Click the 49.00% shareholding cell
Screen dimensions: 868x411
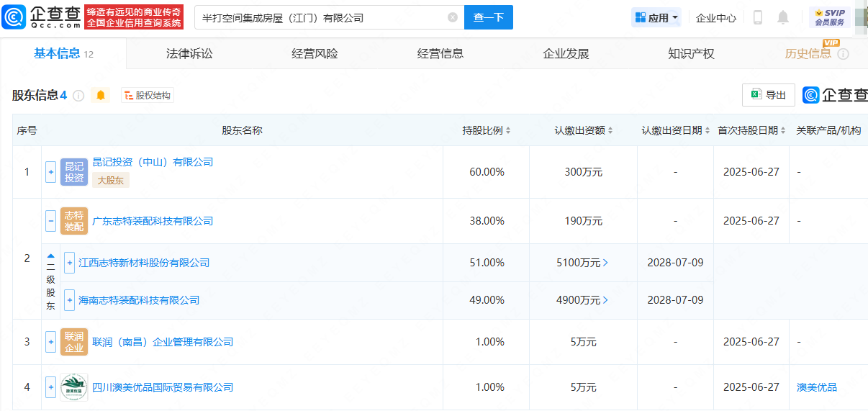click(x=487, y=300)
